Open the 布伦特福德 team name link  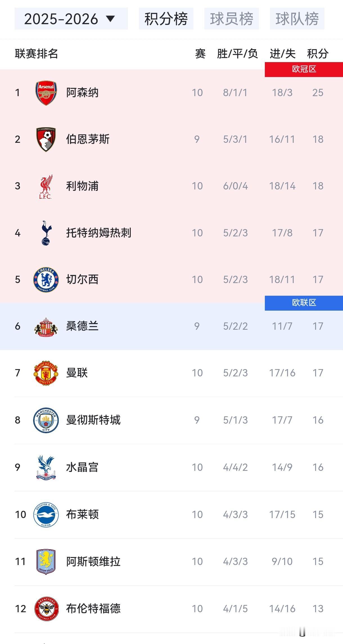pyautogui.click(x=93, y=609)
